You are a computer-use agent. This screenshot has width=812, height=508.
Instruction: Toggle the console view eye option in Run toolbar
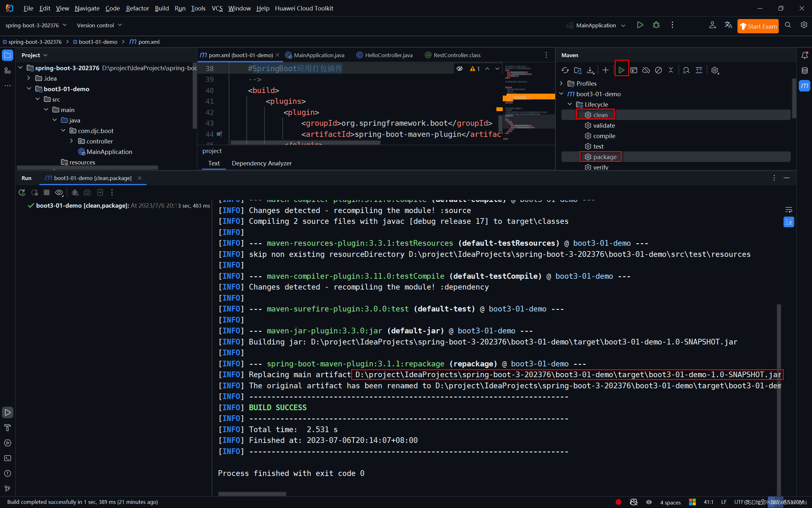tap(59, 192)
